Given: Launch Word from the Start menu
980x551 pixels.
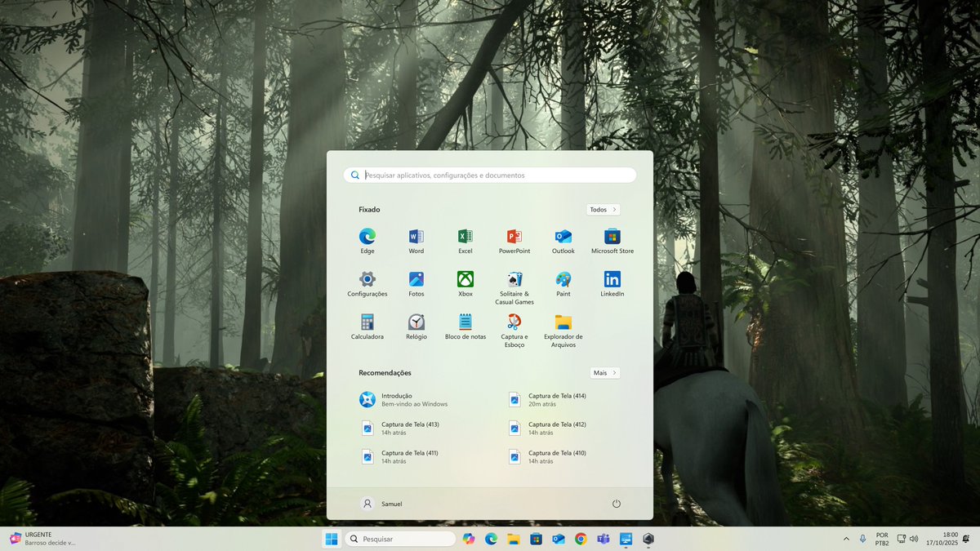Looking at the screenshot, I should (416, 241).
